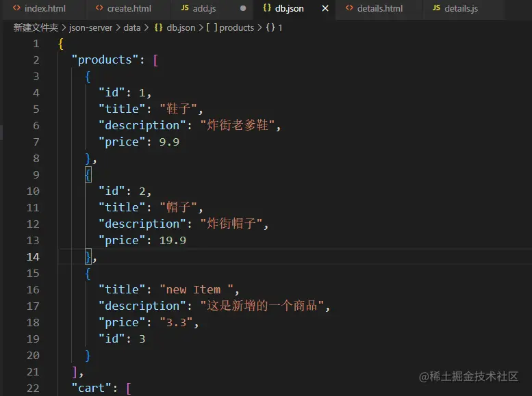
Task: Click the string "炸街帽子" on line 12
Action: tap(231, 224)
